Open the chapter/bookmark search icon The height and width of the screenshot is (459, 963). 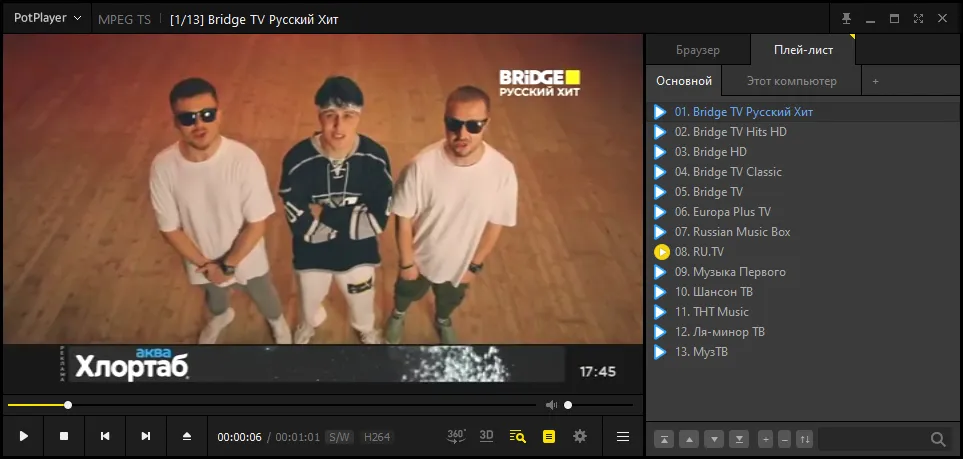click(x=517, y=436)
